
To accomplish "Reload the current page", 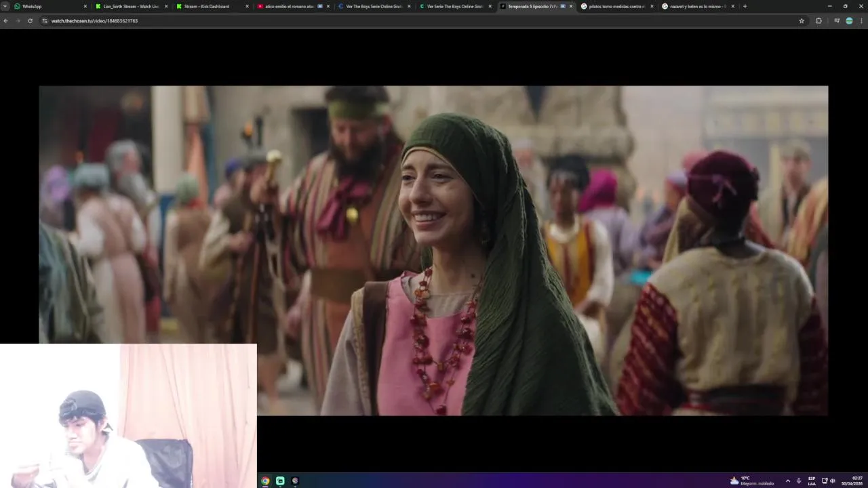I will coord(30,21).
